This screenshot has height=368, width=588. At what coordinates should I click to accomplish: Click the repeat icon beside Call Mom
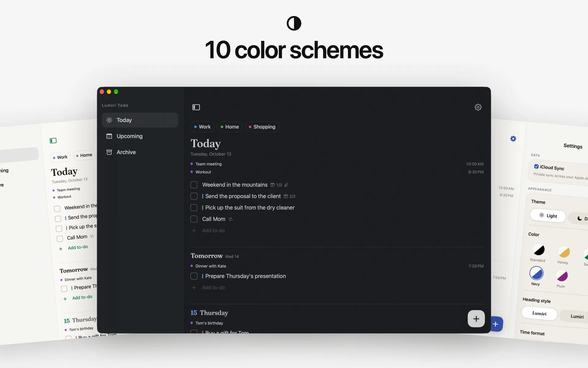click(231, 219)
